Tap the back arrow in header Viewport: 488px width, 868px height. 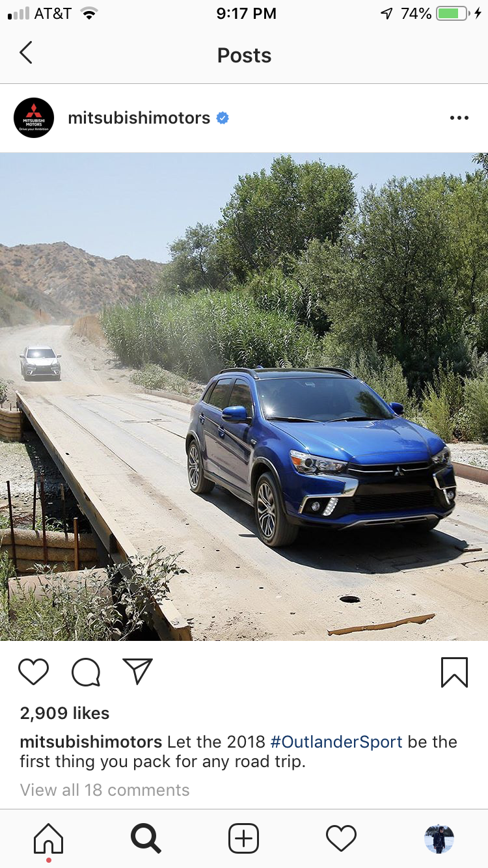pos(26,53)
